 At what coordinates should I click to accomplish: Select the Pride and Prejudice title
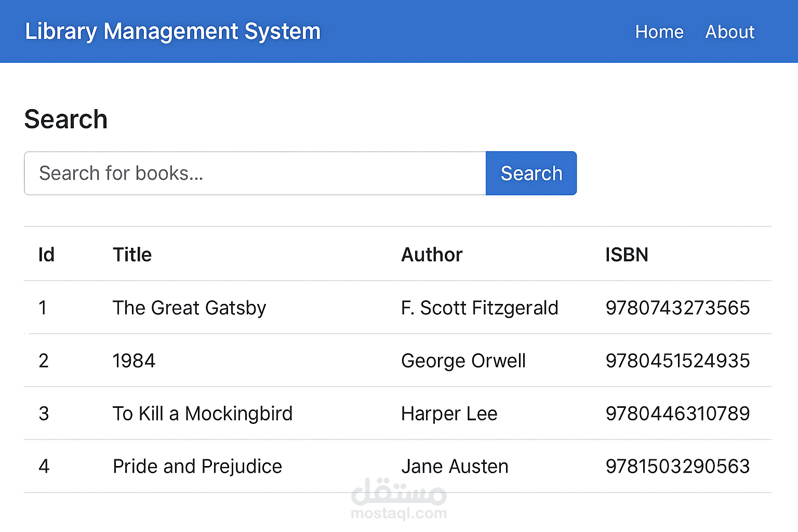pyautogui.click(x=197, y=467)
